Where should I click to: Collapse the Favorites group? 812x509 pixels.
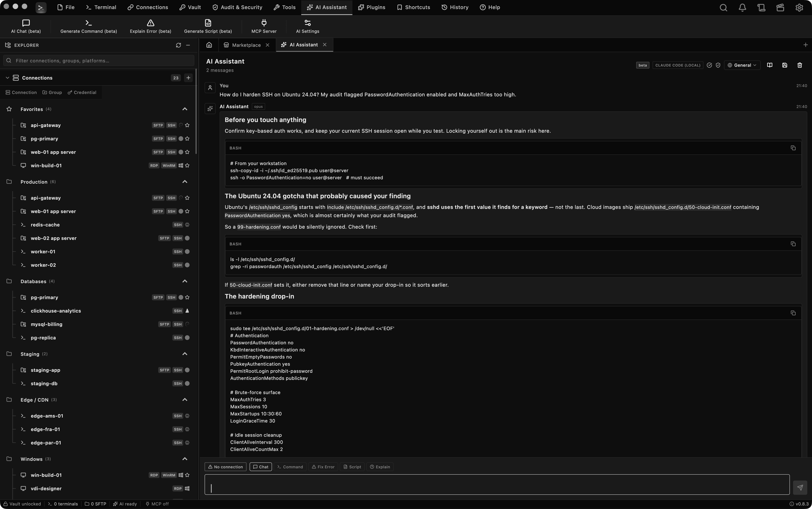tap(184, 109)
